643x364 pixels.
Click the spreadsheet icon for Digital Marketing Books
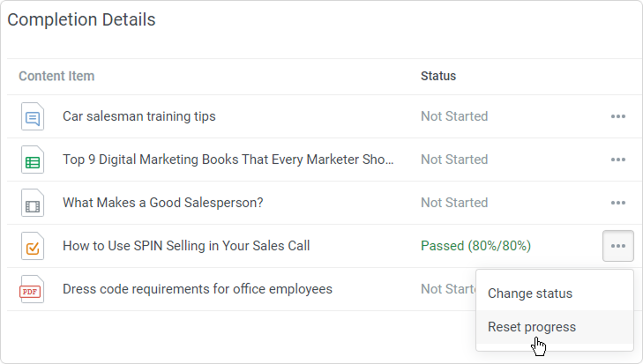33,160
